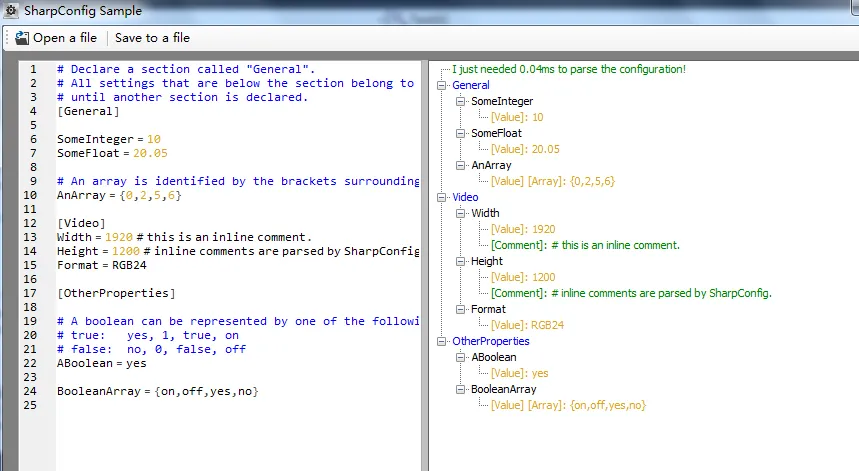The height and width of the screenshot is (471, 859).
Task: Select the Width tree item
Action: 485,213
